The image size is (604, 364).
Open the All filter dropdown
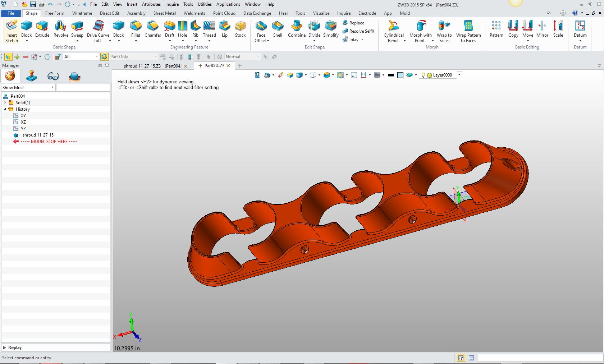point(97,57)
